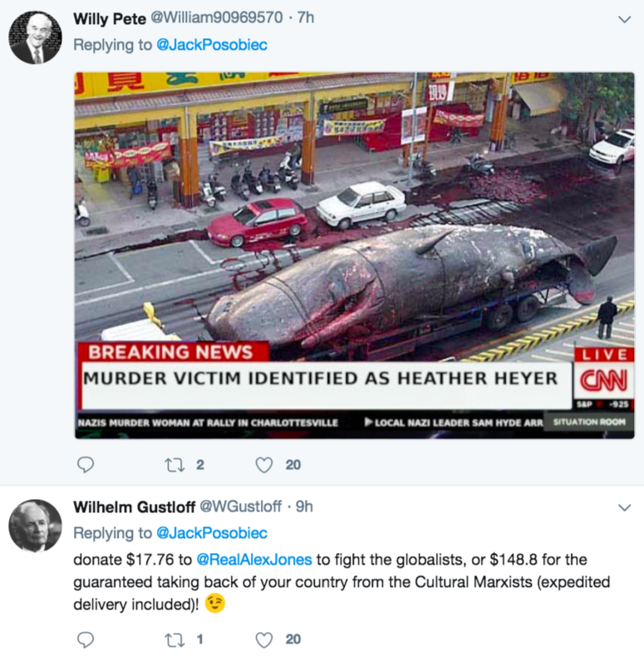644x656 pixels.
Task: Like Wilhelm Gustloff's tweet with heart icon
Action: (x=263, y=639)
